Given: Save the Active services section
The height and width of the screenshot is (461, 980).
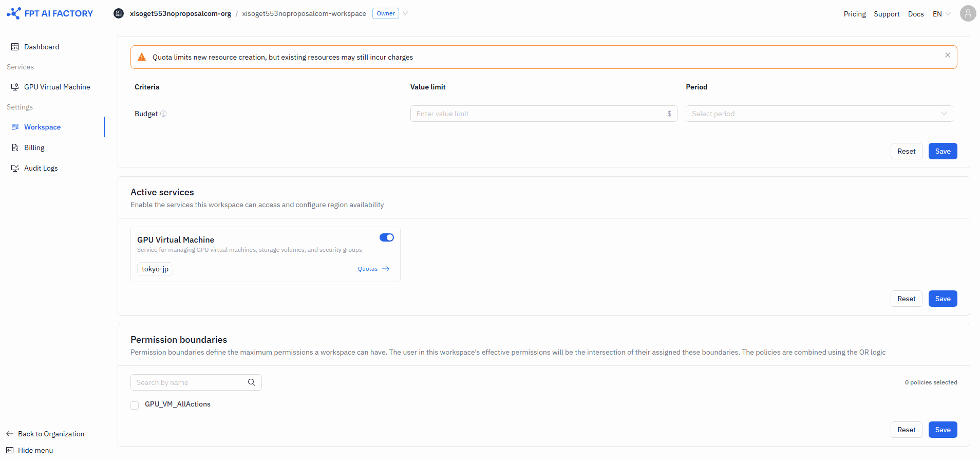Looking at the screenshot, I should click(x=943, y=299).
